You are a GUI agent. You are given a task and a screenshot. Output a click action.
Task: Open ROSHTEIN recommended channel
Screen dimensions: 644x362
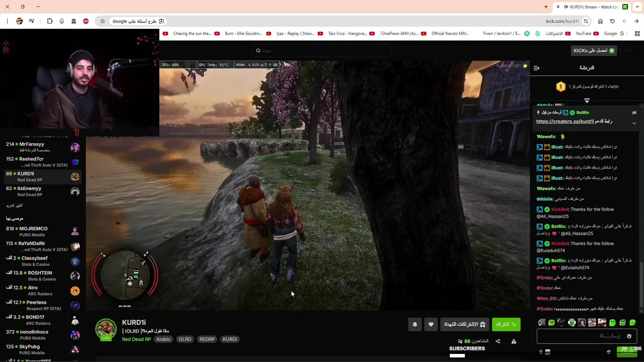43,276
